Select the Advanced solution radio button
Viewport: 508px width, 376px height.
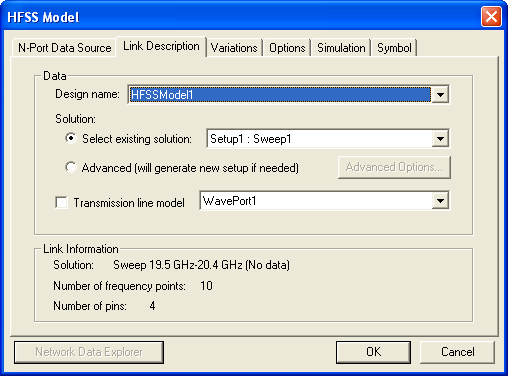point(71,167)
